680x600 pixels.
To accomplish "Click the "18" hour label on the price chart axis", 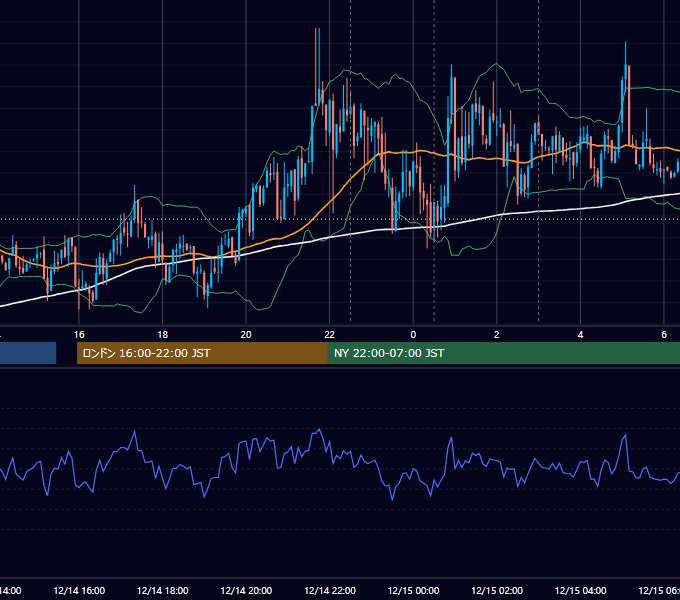I will coord(163,335).
